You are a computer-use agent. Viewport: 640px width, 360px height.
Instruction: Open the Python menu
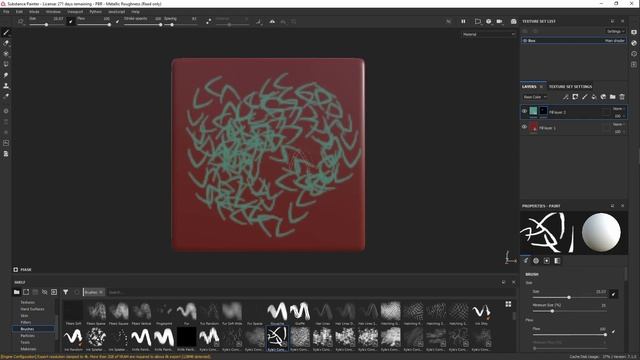point(96,12)
